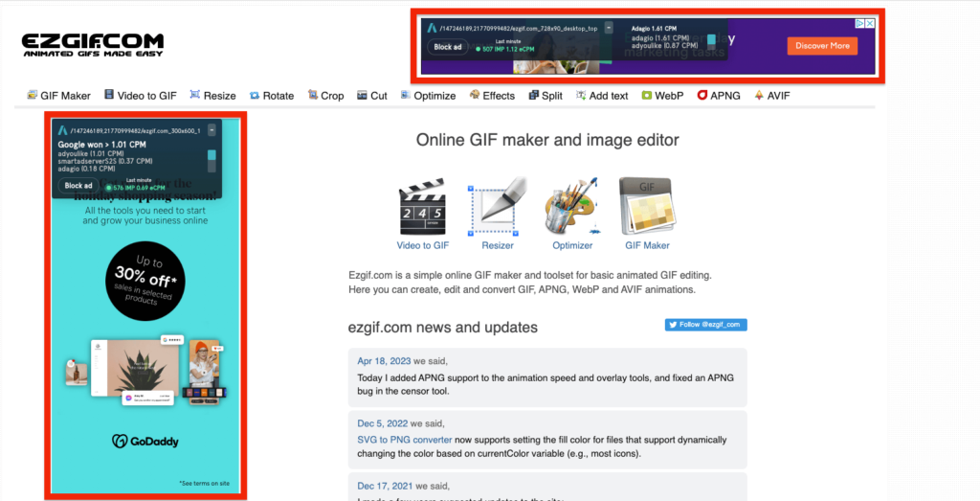This screenshot has width=980, height=501.
Task: Click '*See terms on site' in GoDaddy ad
Action: (205, 484)
